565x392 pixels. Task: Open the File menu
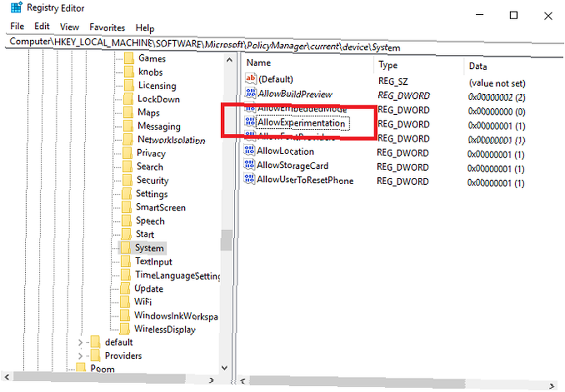pyautogui.click(x=17, y=27)
